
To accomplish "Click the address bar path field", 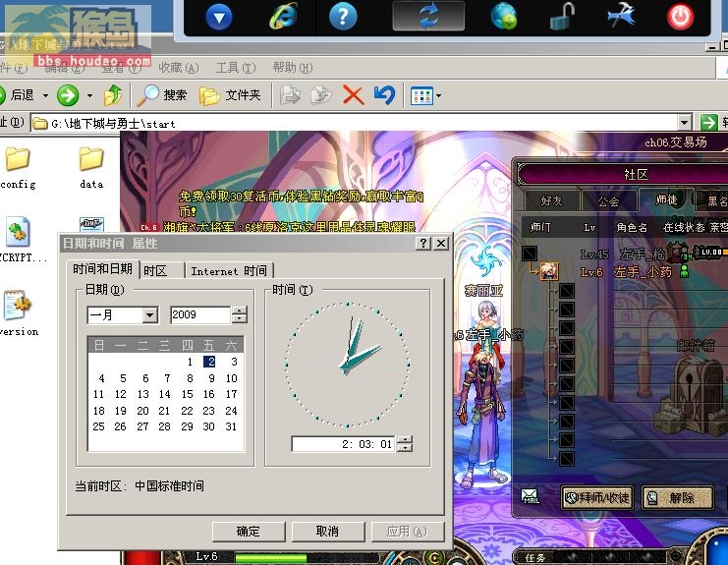I will tap(355, 123).
